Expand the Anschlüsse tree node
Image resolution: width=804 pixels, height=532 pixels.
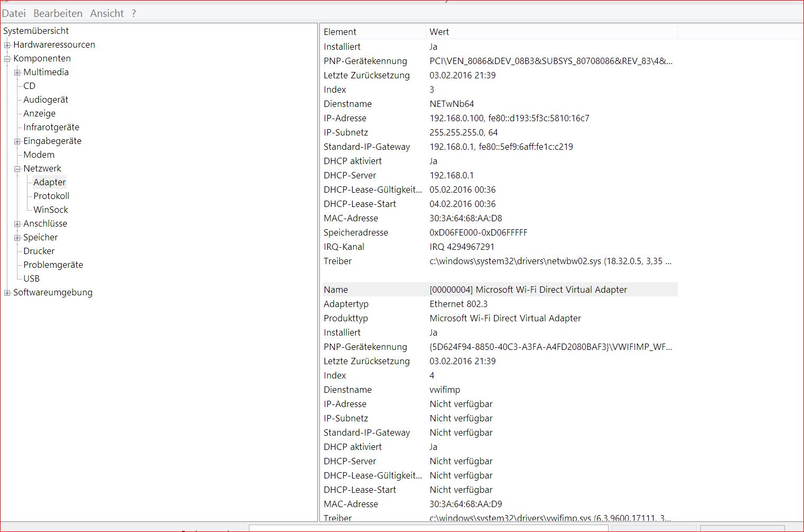point(17,223)
